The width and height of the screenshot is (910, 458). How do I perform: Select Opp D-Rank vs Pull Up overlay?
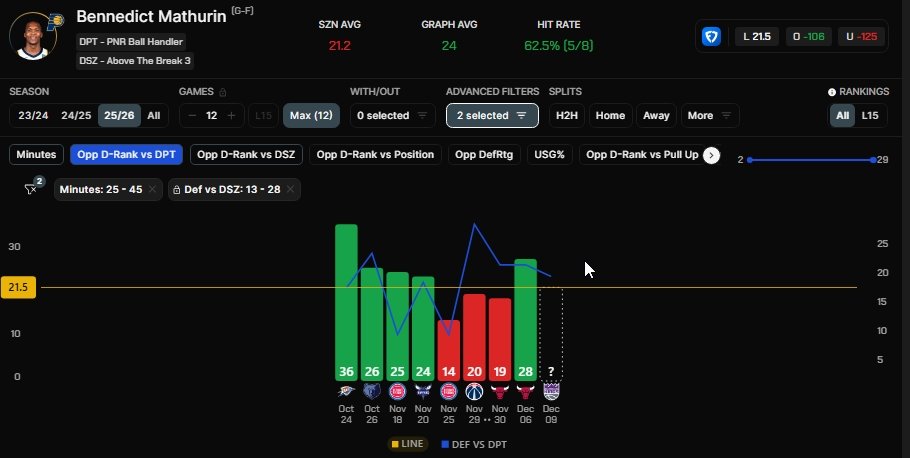click(642, 155)
